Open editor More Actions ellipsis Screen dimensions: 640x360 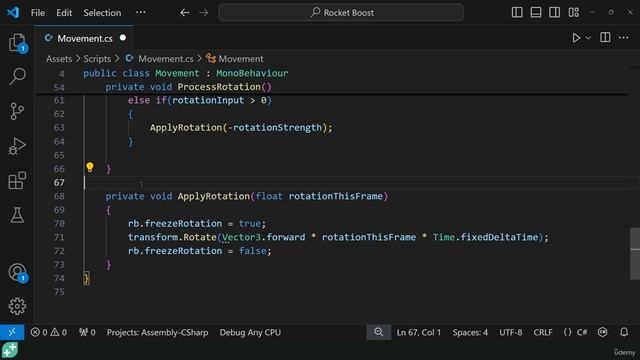624,38
